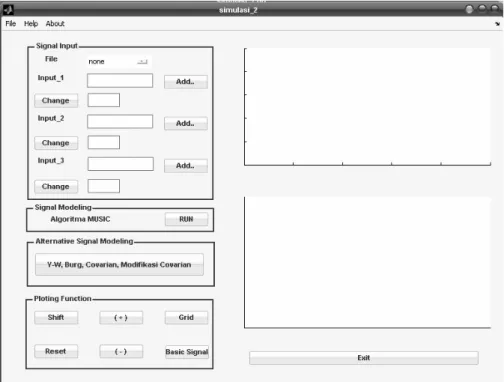Click Add button next to Input_1
This screenshot has height=382, width=504.
pyautogui.click(x=186, y=82)
